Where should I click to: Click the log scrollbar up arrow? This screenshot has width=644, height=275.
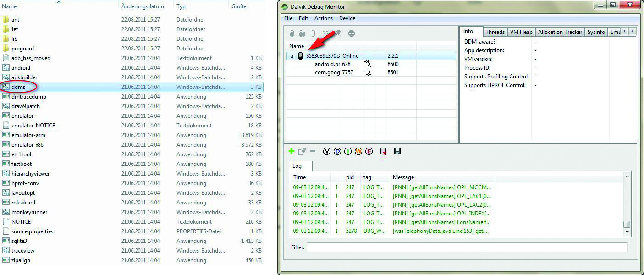[x=627, y=176]
